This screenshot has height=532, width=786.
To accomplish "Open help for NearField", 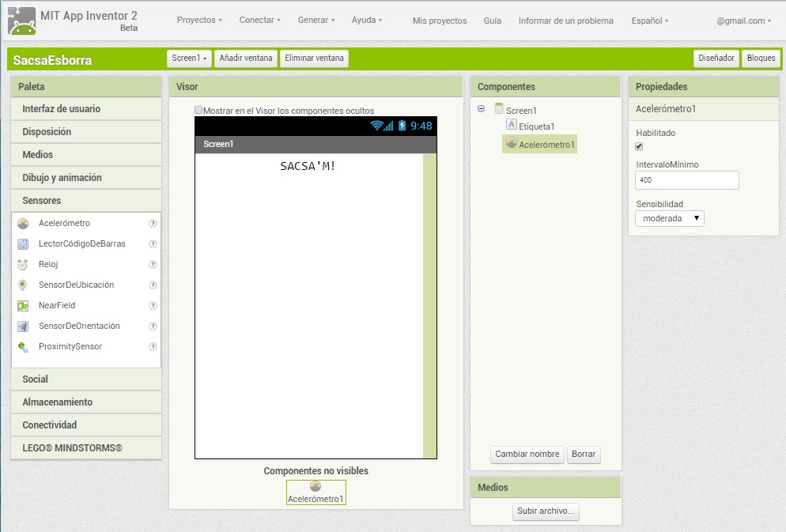I will tap(153, 306).
